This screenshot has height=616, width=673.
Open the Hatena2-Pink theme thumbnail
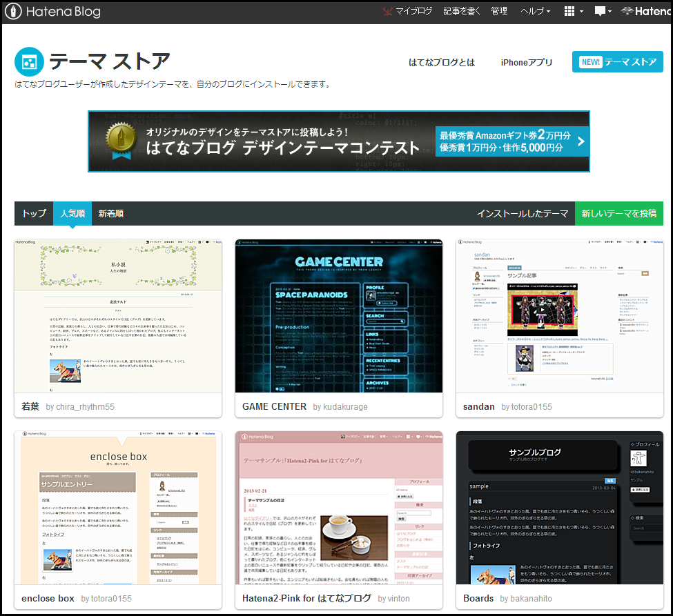(339, 508)
